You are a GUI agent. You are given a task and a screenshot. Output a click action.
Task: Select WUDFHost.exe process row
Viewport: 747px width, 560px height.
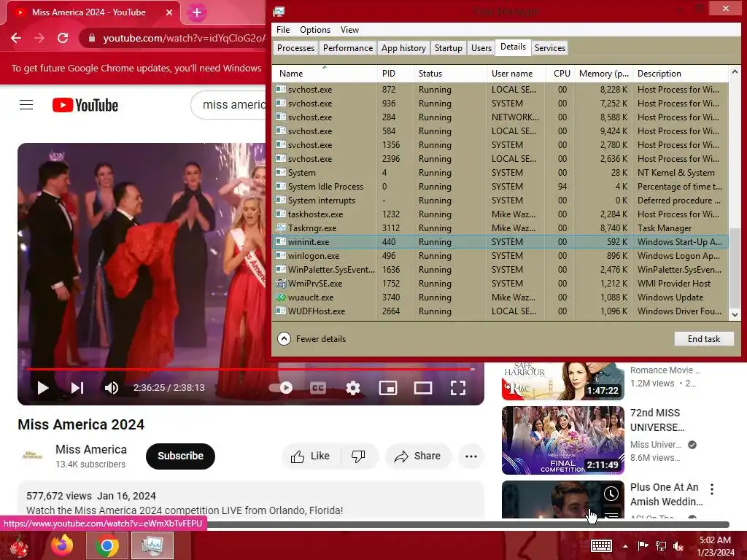pyautogui.click(x=500, y=311)
